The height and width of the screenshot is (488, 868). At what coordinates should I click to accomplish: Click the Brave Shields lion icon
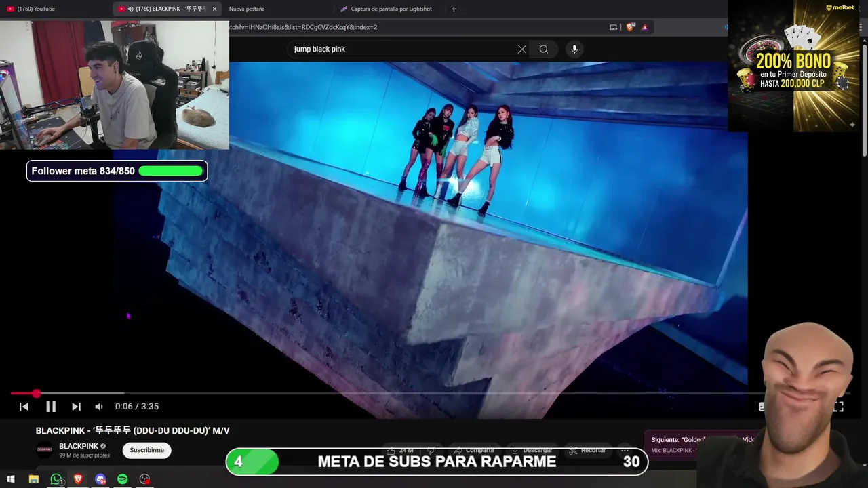coord(630,27)
